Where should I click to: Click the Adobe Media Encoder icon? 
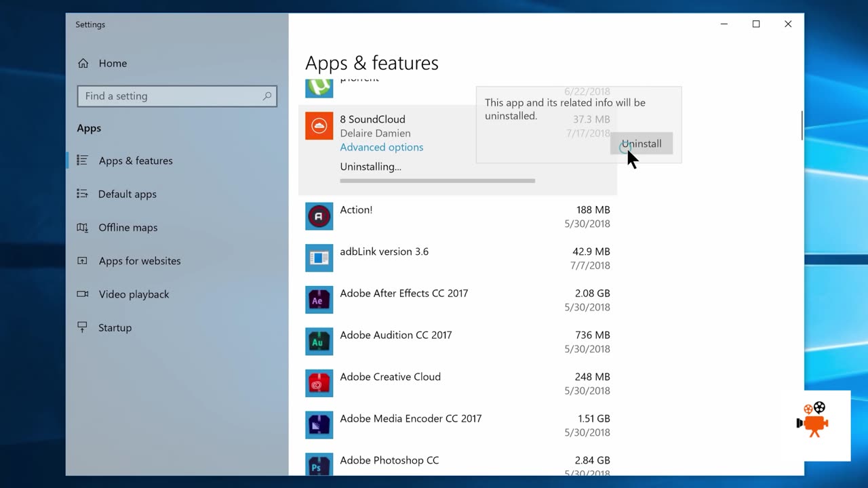pos(319,425)
